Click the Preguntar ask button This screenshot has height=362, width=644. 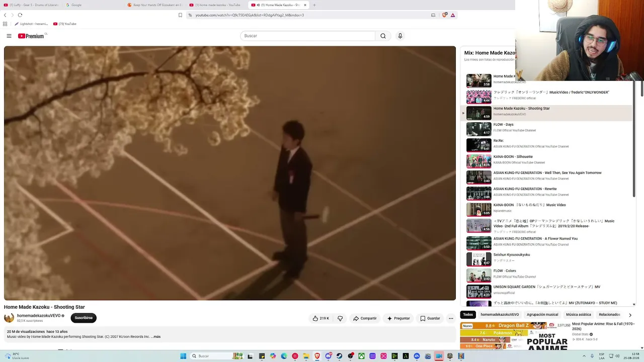(x=398, y=318)
